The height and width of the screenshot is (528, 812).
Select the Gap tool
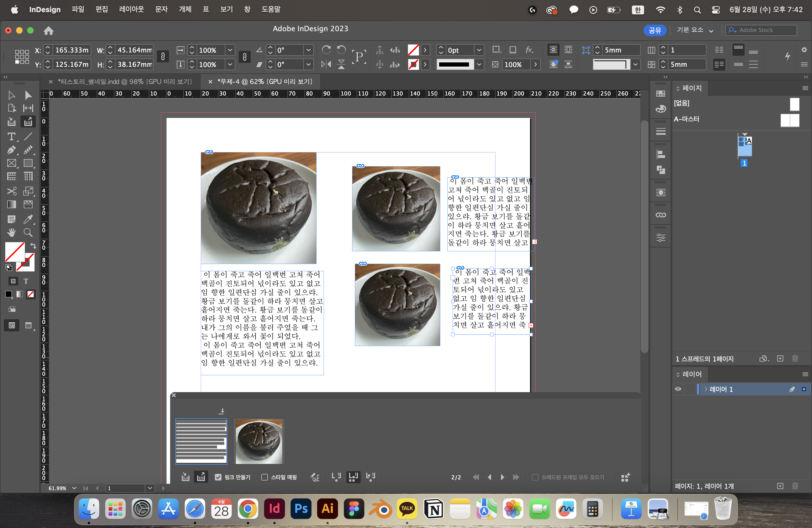(28, 109)
